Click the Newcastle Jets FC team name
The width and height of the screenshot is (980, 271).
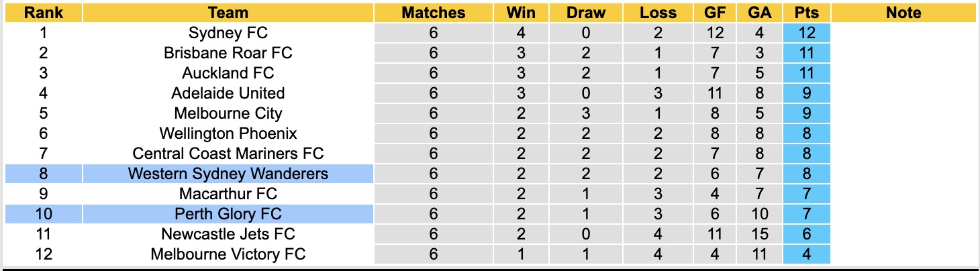tap(228, 235)
